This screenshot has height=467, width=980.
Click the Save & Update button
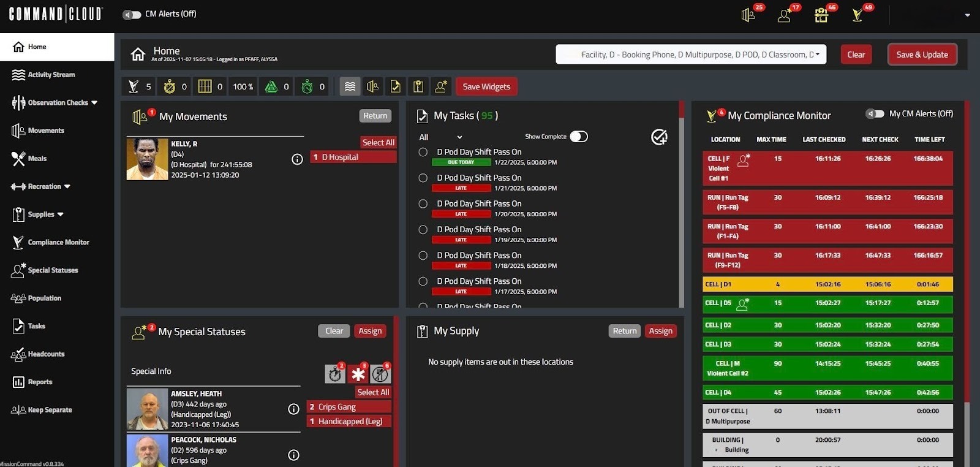pos(922,55)
